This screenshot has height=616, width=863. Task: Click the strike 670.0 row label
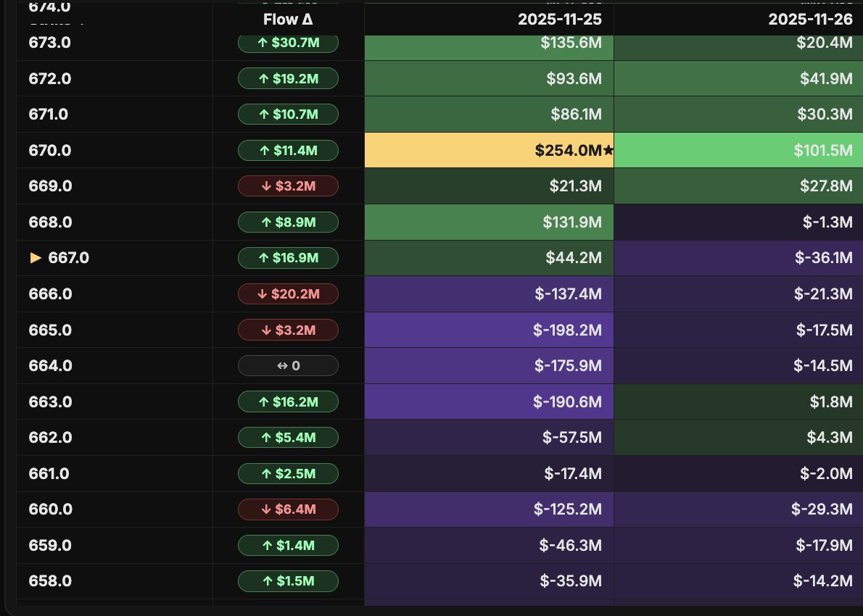pyautogui.click(x=49, y=150)
